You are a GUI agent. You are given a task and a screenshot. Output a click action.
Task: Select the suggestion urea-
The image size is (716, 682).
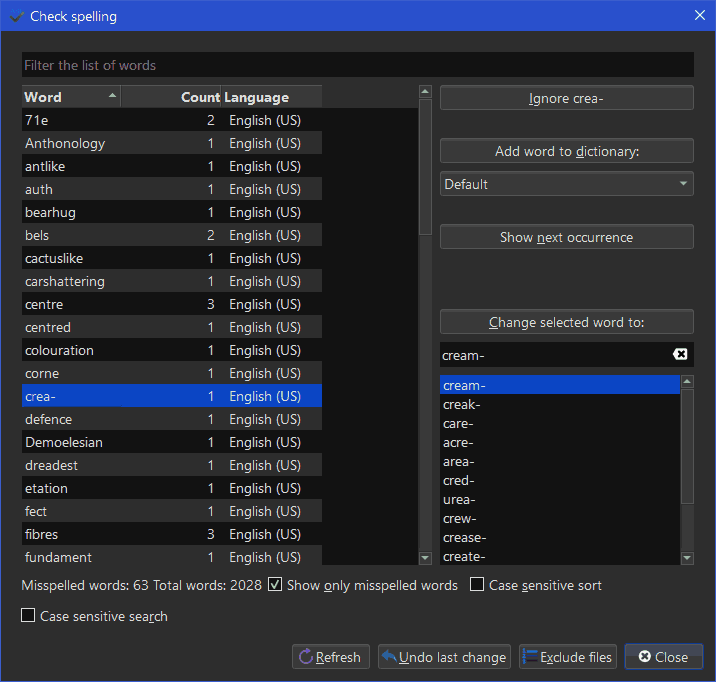[560, 500]
